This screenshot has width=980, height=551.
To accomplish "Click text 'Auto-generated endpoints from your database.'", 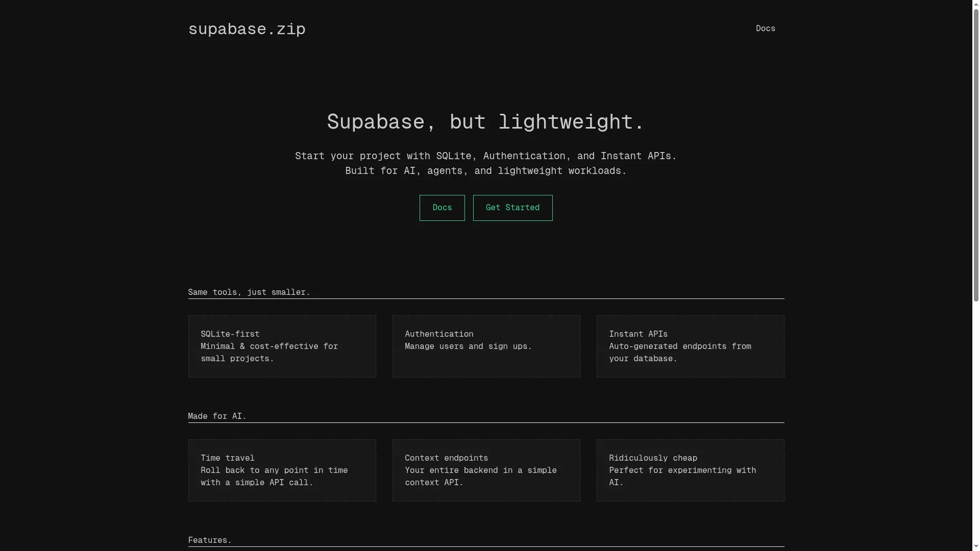I will (x=680, y=353).
